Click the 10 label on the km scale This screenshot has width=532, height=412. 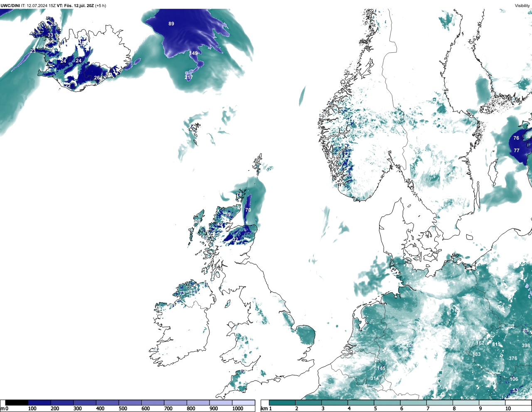click(x=508, y=409)
